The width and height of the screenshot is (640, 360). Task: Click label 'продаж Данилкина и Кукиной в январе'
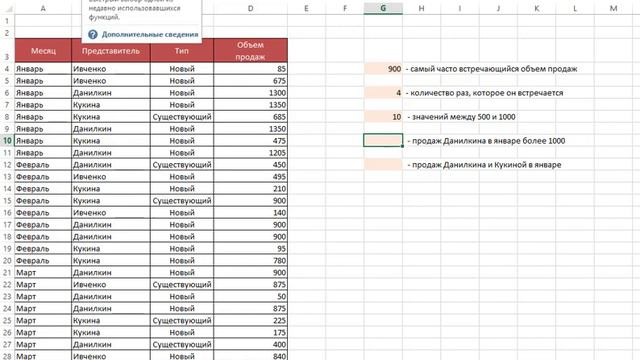point(487,165)
